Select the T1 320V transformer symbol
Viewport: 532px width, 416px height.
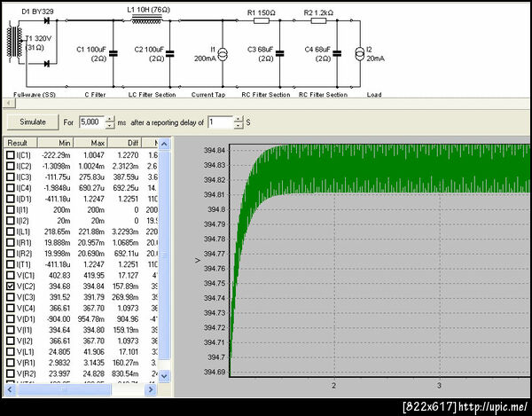point(14,43)
